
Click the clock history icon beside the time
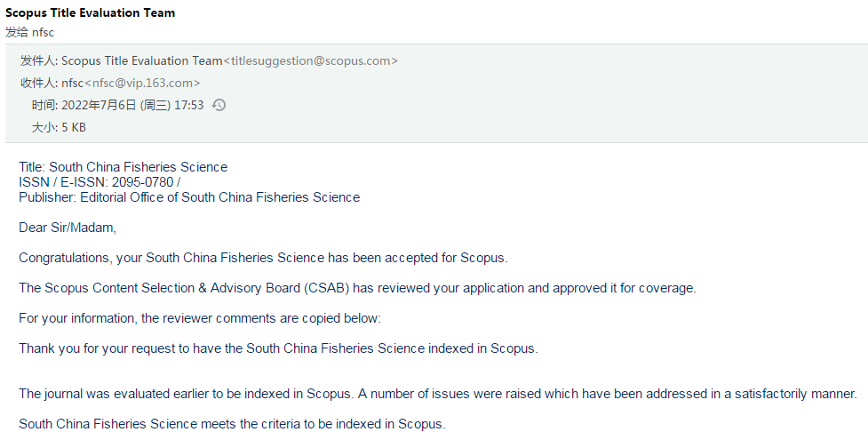(219, 105)
